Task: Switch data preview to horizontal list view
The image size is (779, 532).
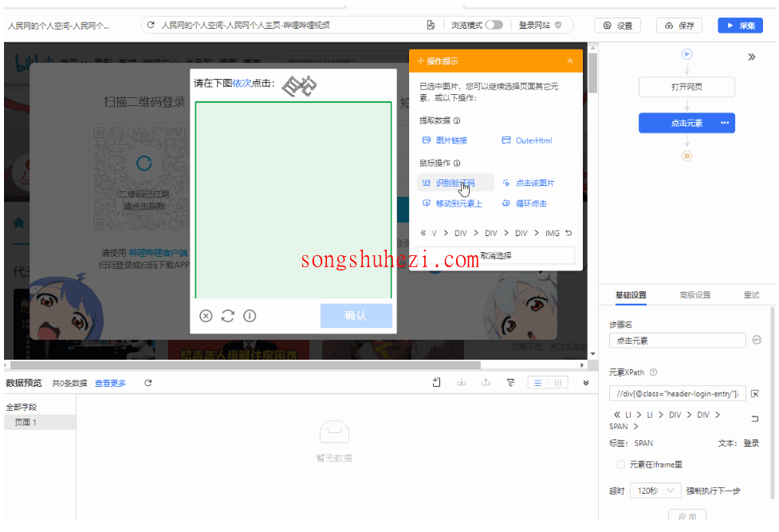Action: tap(537, 383)
